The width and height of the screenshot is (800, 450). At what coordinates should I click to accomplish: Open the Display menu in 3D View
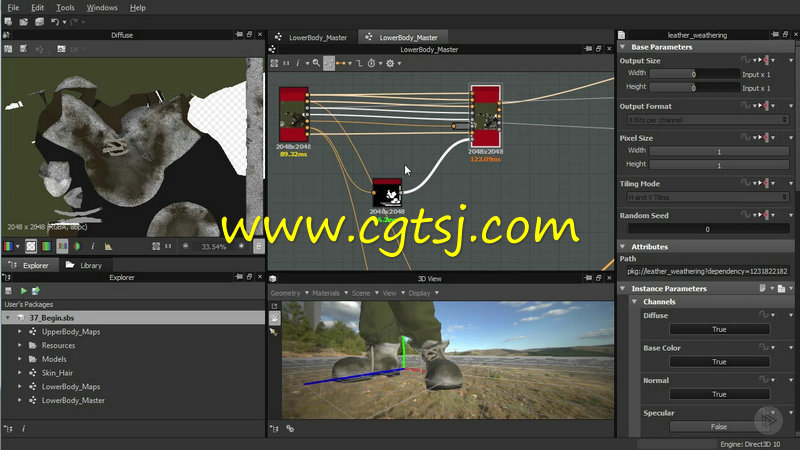click(x=423, y=293)
